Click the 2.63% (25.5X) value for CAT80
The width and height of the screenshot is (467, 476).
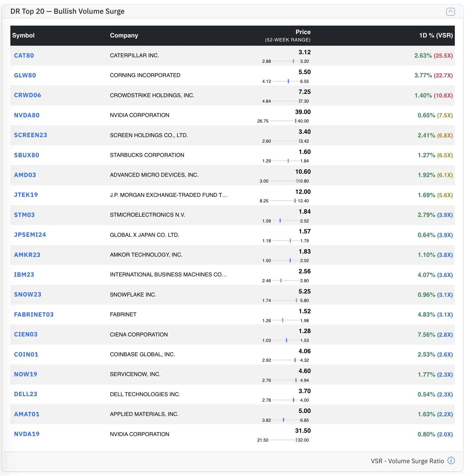pos(434,55)
